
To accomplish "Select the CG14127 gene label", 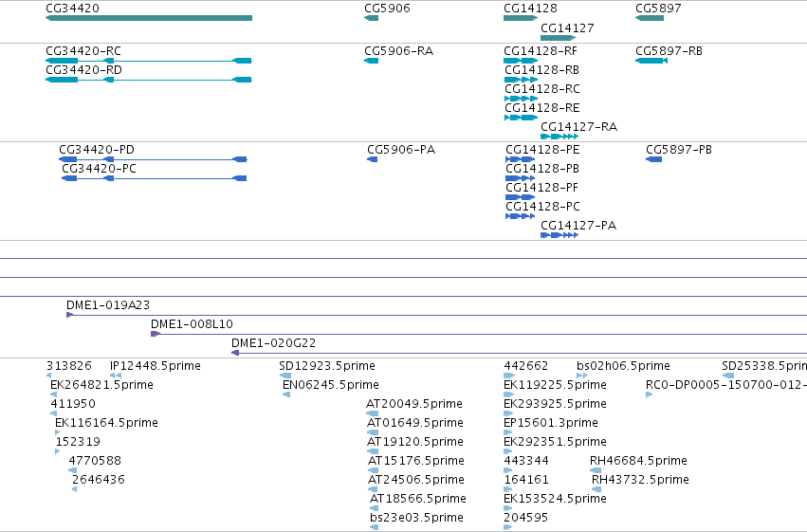I will point(567,28).
